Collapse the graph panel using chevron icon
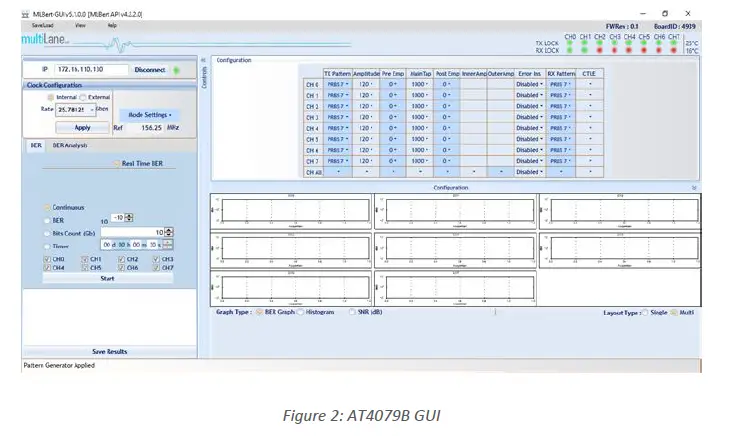 click(x=693, y=187)
